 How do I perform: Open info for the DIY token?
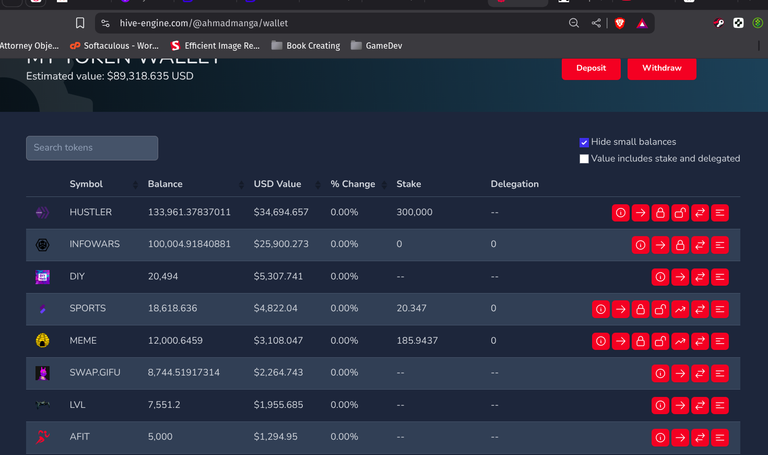coord(660,277)
